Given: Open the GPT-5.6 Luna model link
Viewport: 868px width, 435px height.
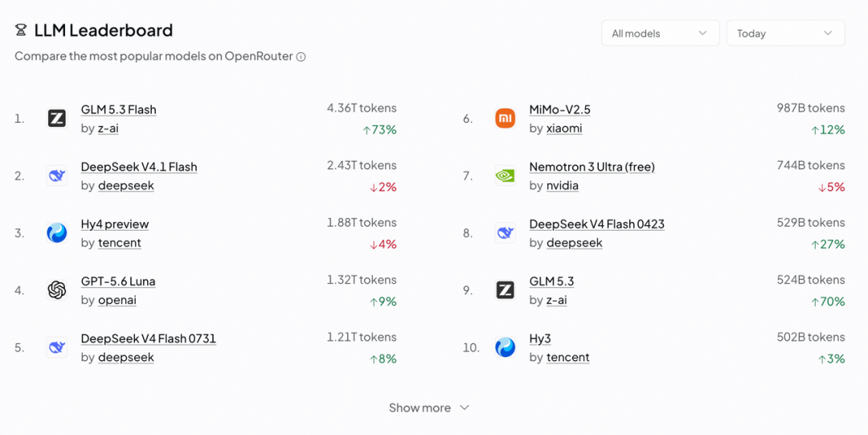Looking at the screenshot, I should (x=118, y=281).
